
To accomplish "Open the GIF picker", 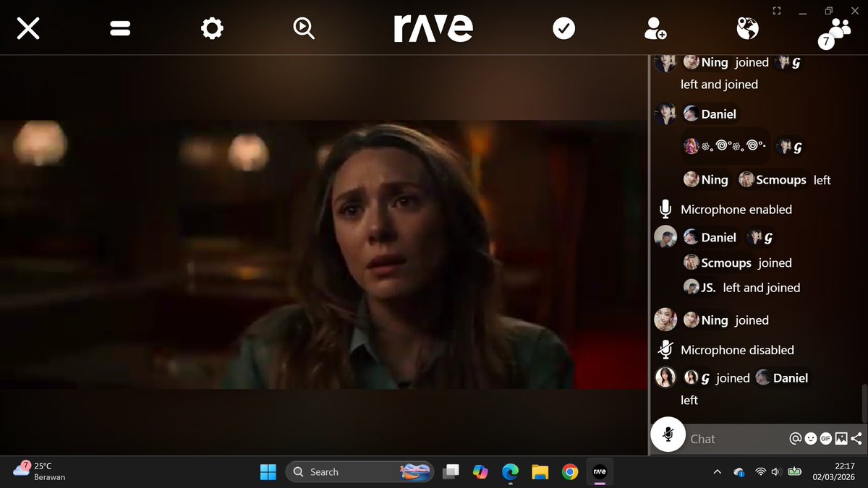I will point(826,438).
